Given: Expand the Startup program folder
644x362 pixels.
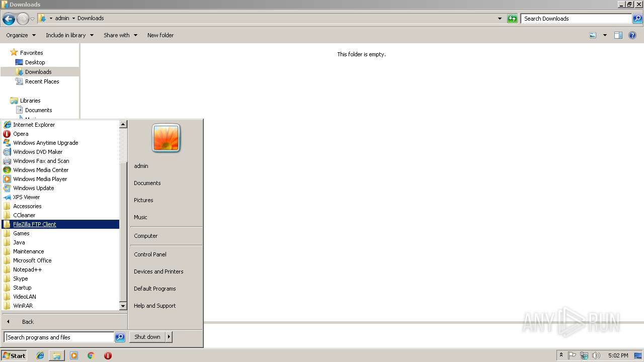Looking at the screenshot, I should click(x=60, y=288).
